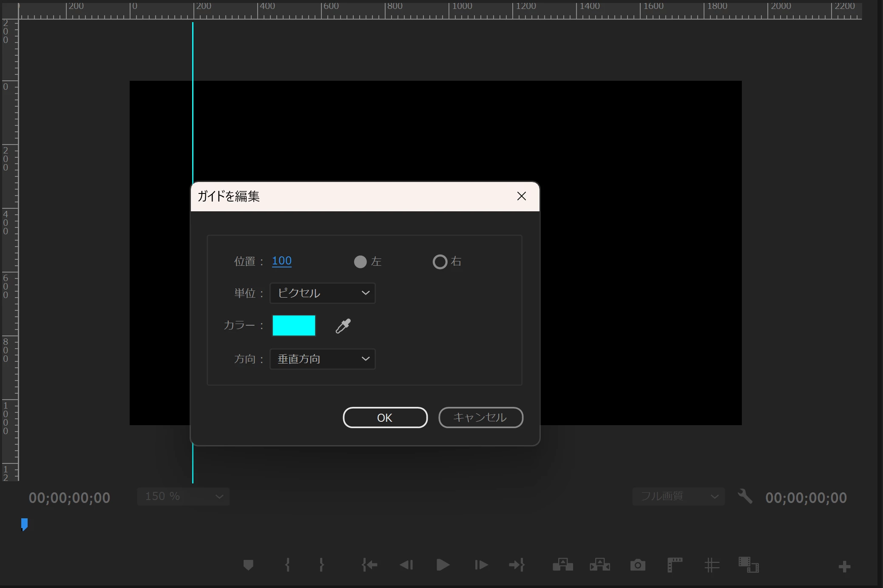Click the Go to In point icon
Image resolution: width=883 pixels, height=588 pixels.
tap(369, 565)
